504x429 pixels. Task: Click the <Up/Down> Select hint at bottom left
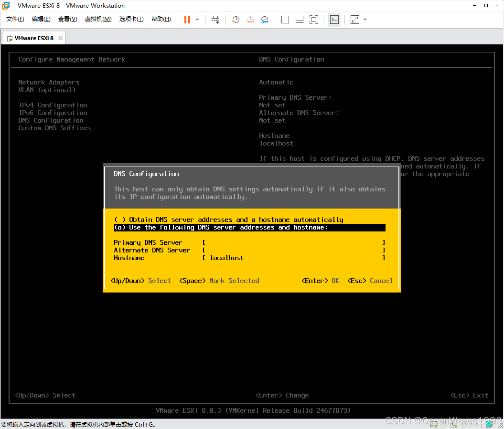[x=45, y=395]
